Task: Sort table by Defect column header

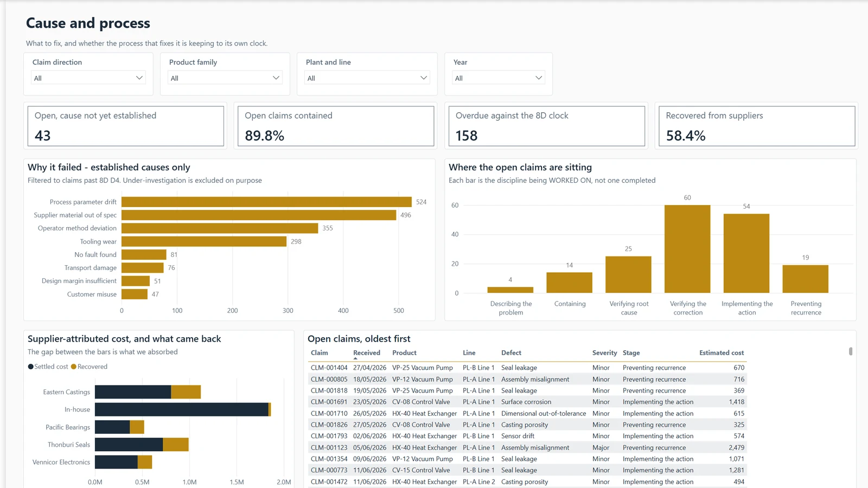Action: (x=511, y=353)
